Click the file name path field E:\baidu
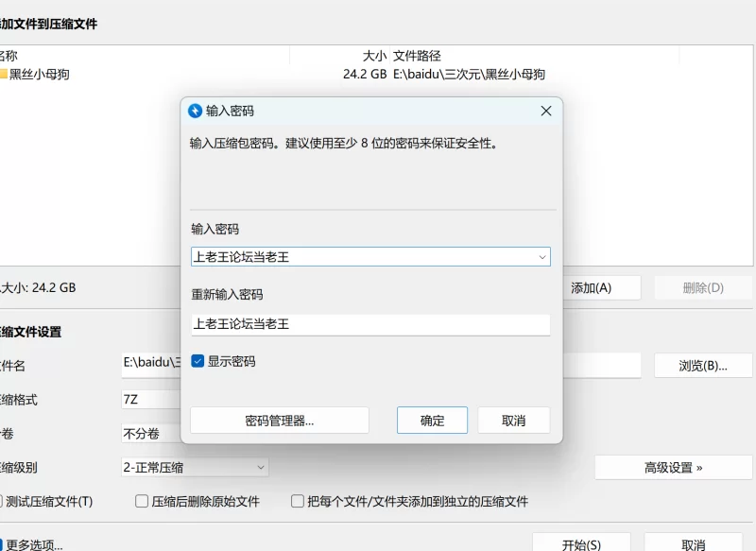Viewport: 756px width, 551px height. coord(151,363)
